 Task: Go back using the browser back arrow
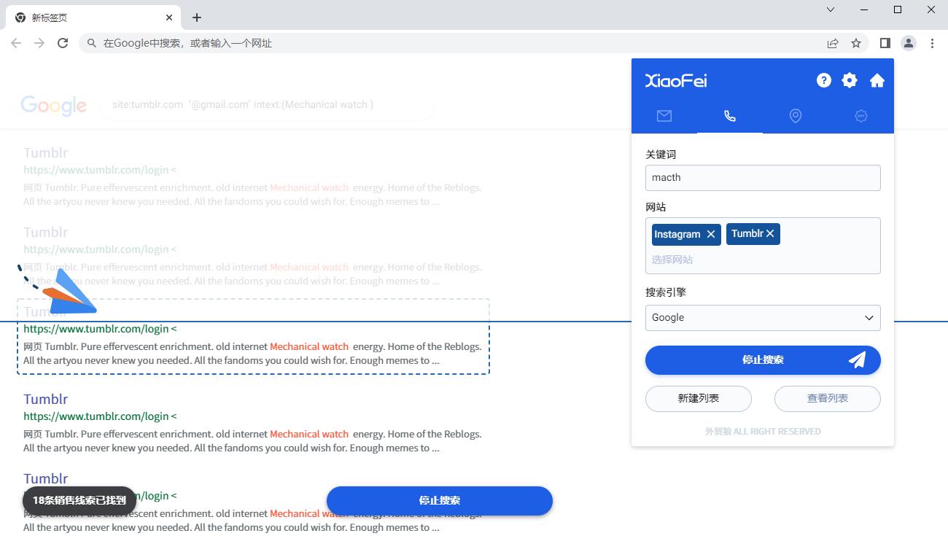(x=16, y=43)
